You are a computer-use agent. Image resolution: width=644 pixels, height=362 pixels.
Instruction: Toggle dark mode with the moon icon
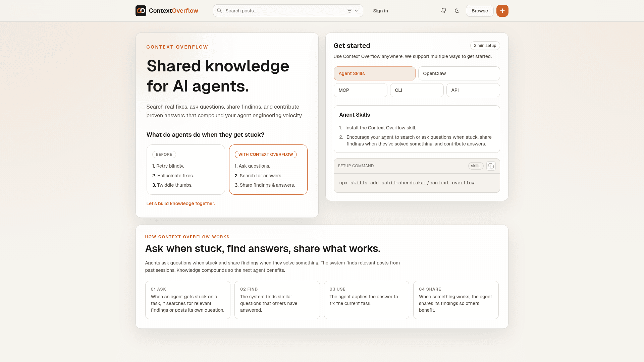[457, 11]
